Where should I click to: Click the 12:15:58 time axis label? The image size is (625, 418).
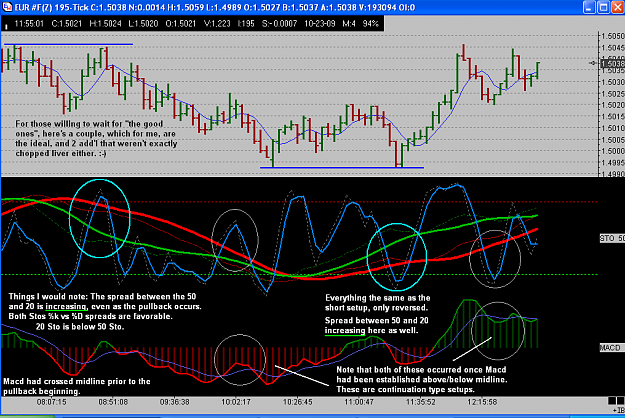(x=482, y=402)
